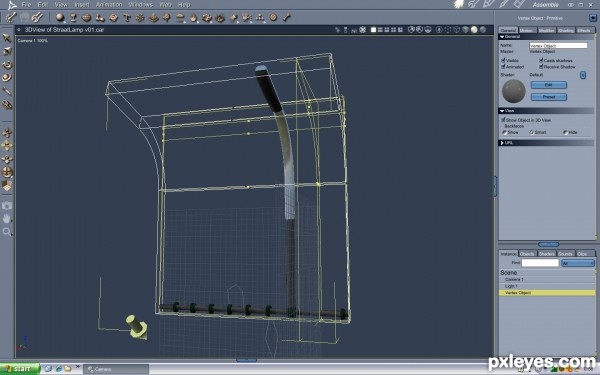This screenshot has height=375, width=600.
Task: Click the shader Edit button
Action: click(548, 85)
